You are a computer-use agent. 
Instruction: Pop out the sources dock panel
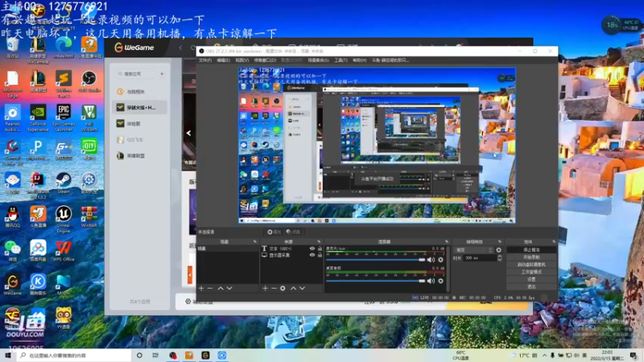(x=319, y=242)
